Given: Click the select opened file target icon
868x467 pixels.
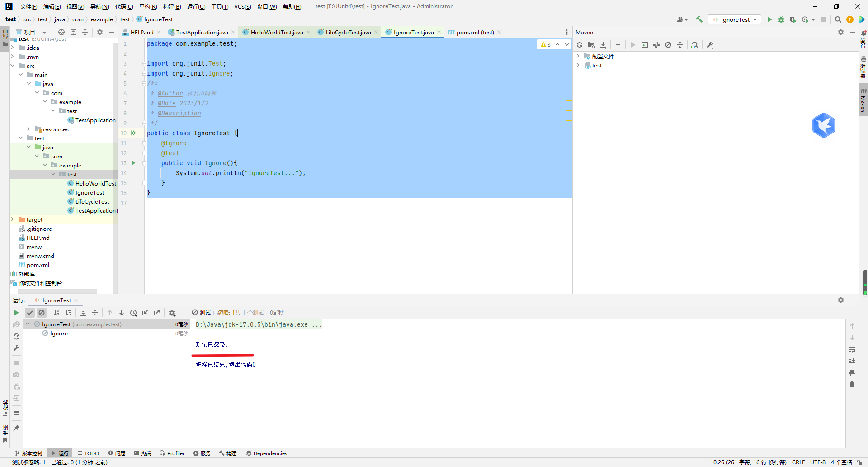Looking at the screenshot, I should pyautogui.click(x=61, y=32).
